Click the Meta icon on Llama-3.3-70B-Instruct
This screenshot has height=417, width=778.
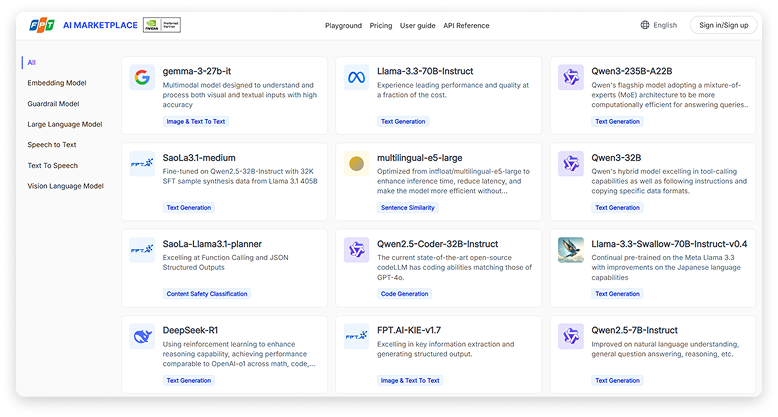pos(356,78)
